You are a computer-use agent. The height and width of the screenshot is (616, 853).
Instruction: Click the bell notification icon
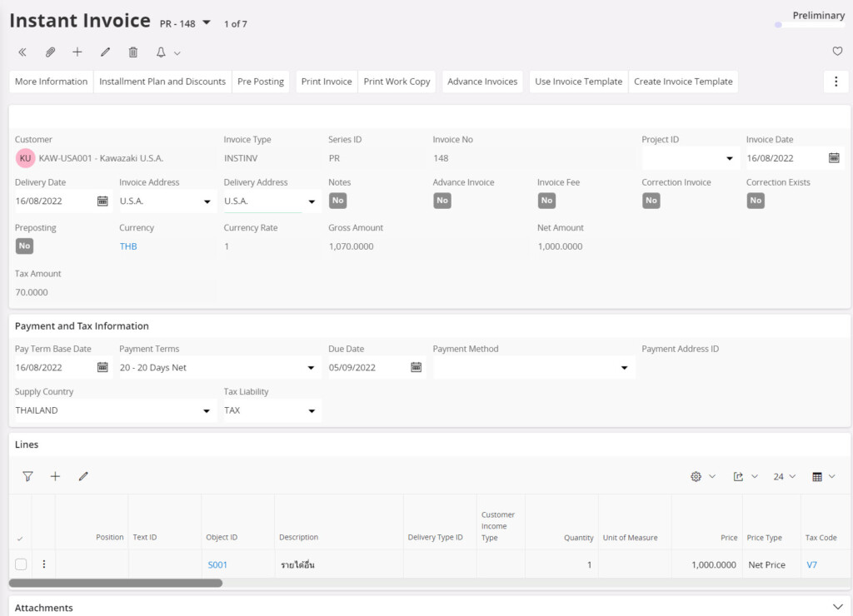click(162, 52)
